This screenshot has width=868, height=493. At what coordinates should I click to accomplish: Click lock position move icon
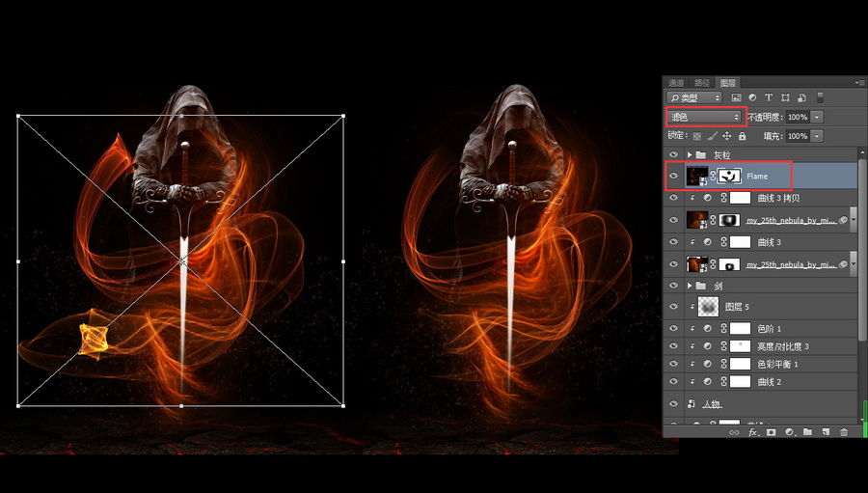[x=727, y=136]
